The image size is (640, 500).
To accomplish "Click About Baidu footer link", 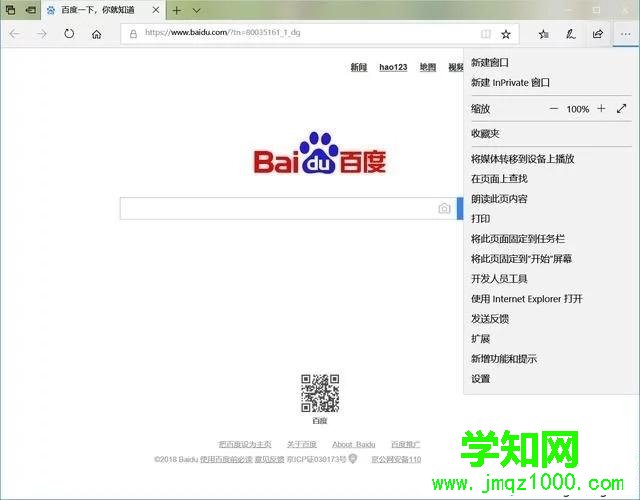I will pyautogui.click(x=353, y=444).
